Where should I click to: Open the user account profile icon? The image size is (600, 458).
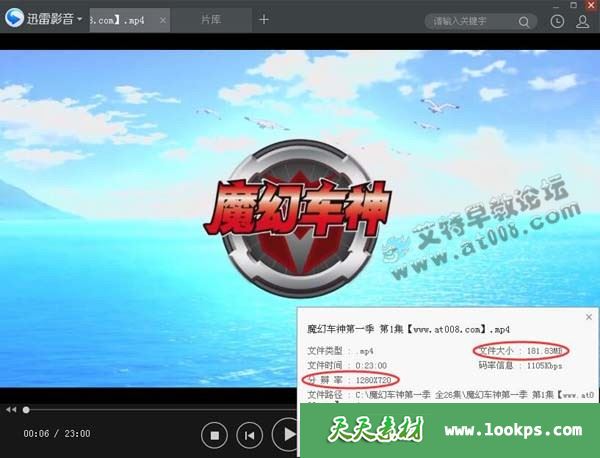pyautogui.click(x=583, y=20)
